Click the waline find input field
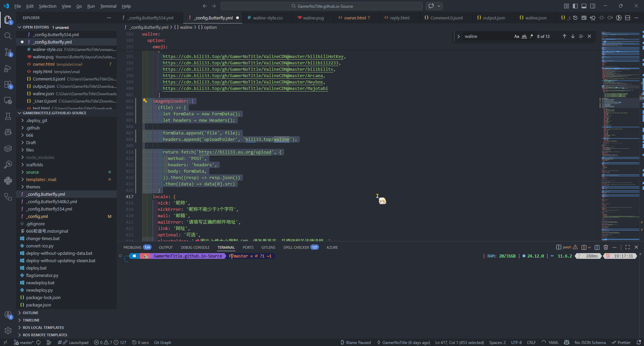 [486, 36]
